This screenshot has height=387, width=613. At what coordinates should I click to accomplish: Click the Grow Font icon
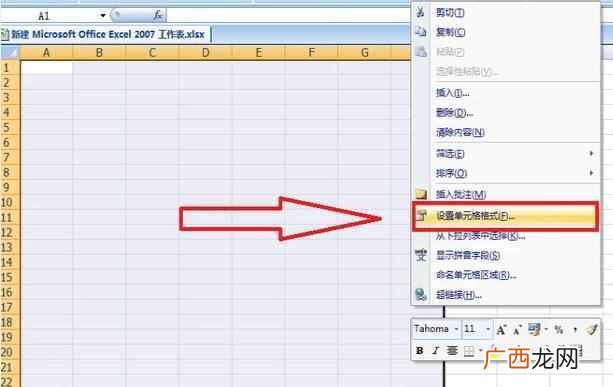point(501,330)
